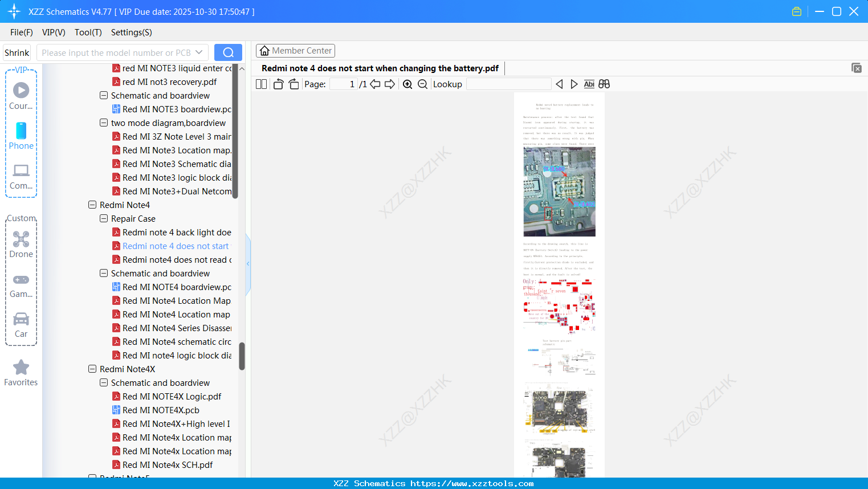Click the detach window icon at top right
868x489 pixels.
[857, 68]
